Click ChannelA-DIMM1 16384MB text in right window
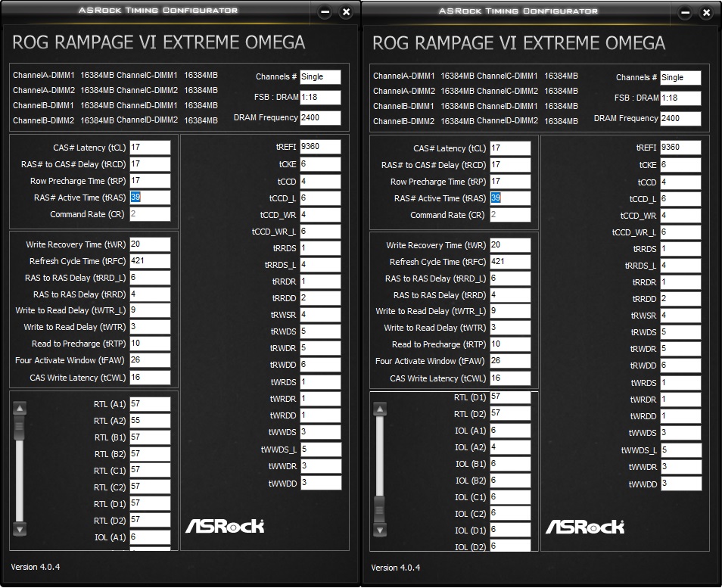This screenshot has width=722, height=588. coord(423,76)
